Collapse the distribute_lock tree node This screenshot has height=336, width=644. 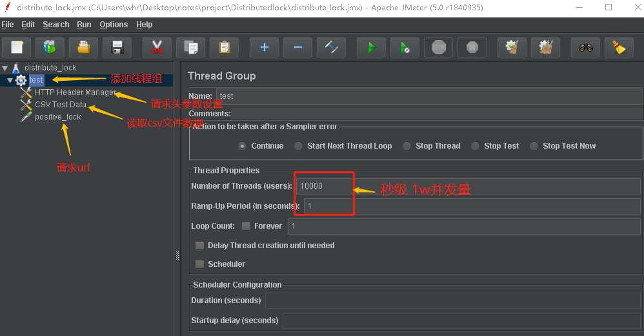coord(5,68)
